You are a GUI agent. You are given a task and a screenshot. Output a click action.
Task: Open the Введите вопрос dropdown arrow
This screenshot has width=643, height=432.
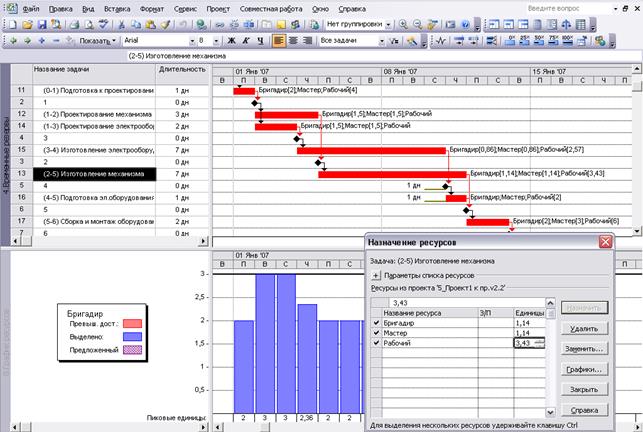(616, 8)
